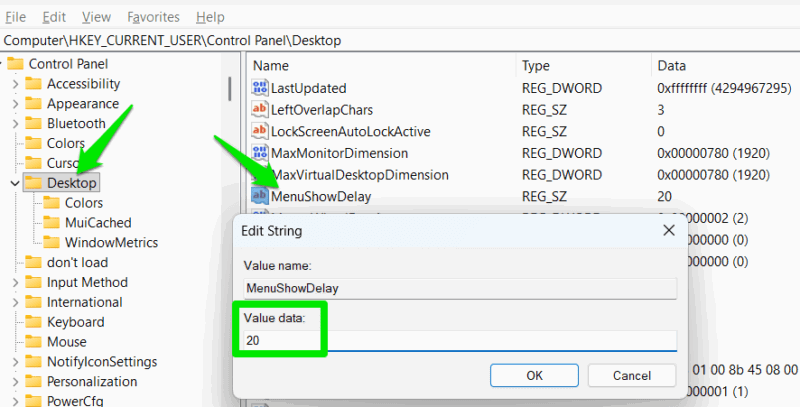This screenshot has height=407, width=800.
Task: Expand the Bluetooth key
Action: (15, 123)
